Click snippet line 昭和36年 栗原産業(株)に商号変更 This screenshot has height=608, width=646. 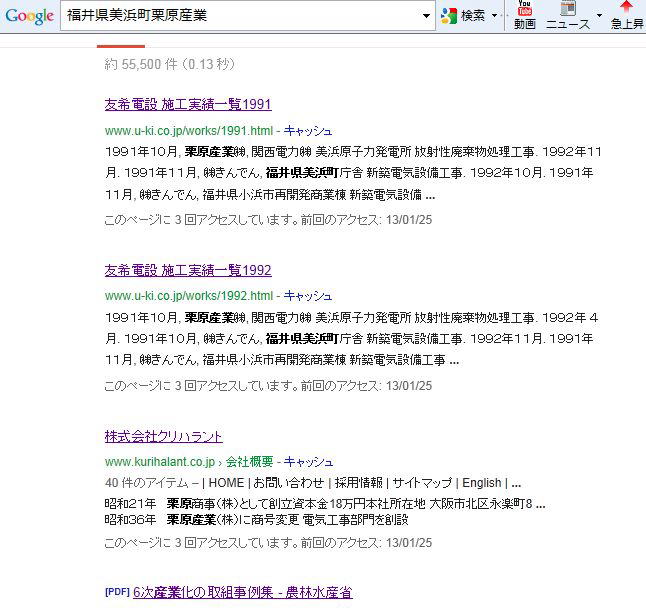256,520
